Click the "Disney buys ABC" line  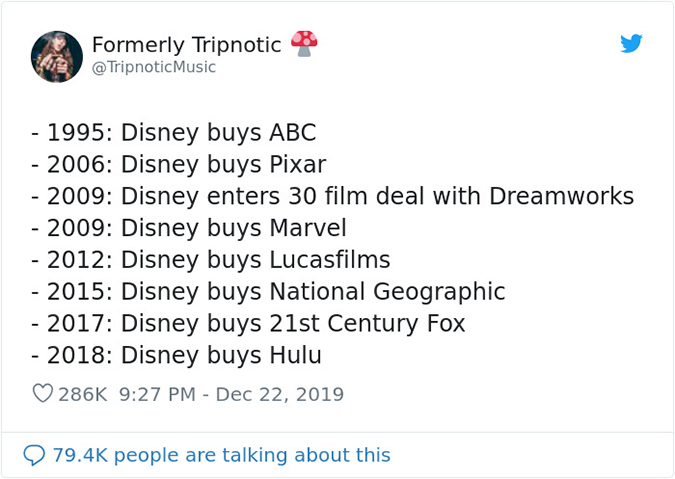(x=174, y=134)
